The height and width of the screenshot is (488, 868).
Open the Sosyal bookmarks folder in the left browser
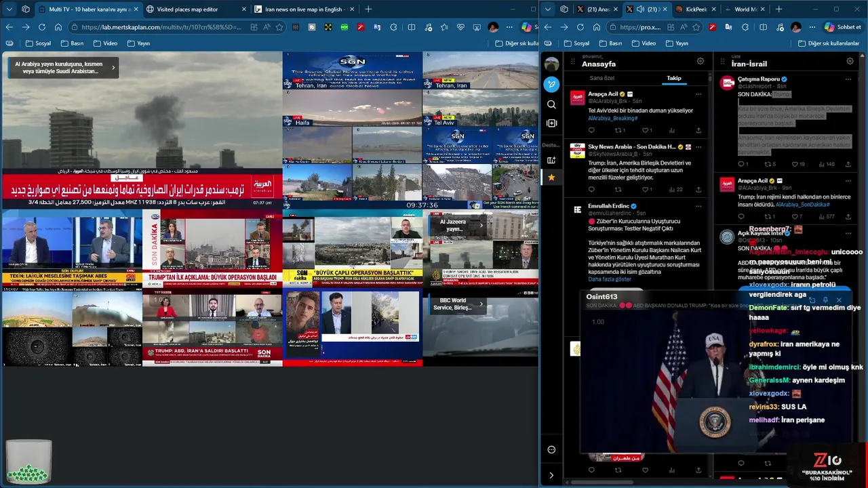tap(38, 43)
